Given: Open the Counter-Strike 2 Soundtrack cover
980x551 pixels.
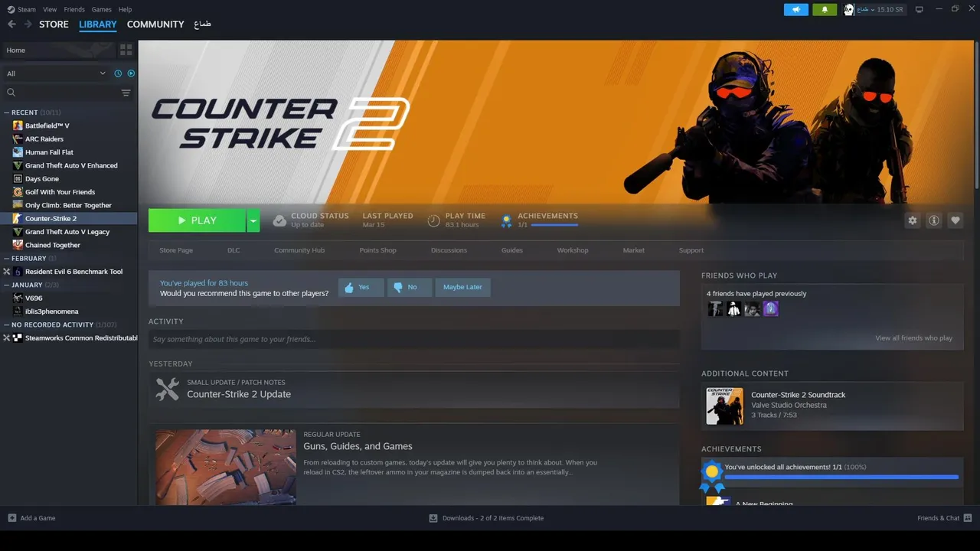Looking at the screenshot, I should [724, 406].
